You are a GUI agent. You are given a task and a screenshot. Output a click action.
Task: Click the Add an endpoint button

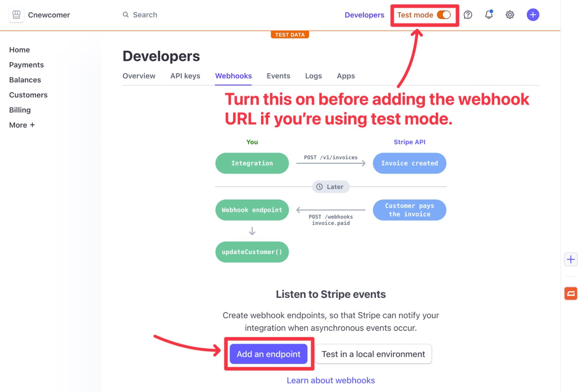pyautogui.click(x=268, y=354)
